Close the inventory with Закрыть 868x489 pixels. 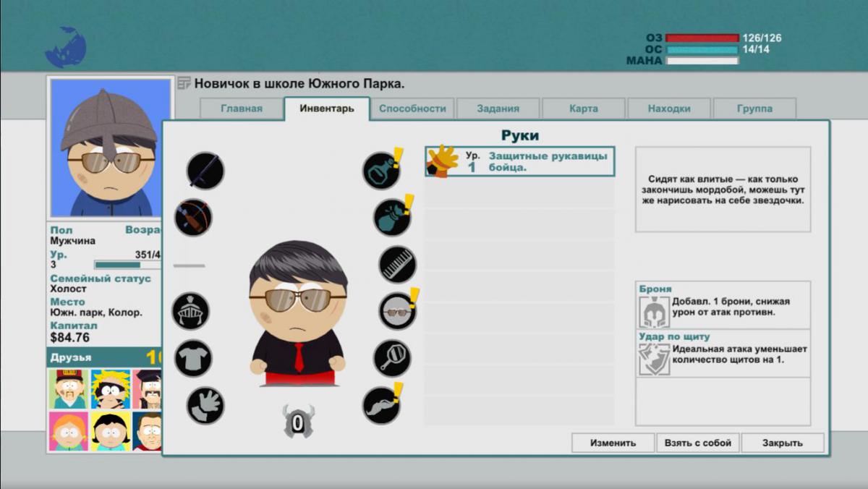click(x=783, y=443)
